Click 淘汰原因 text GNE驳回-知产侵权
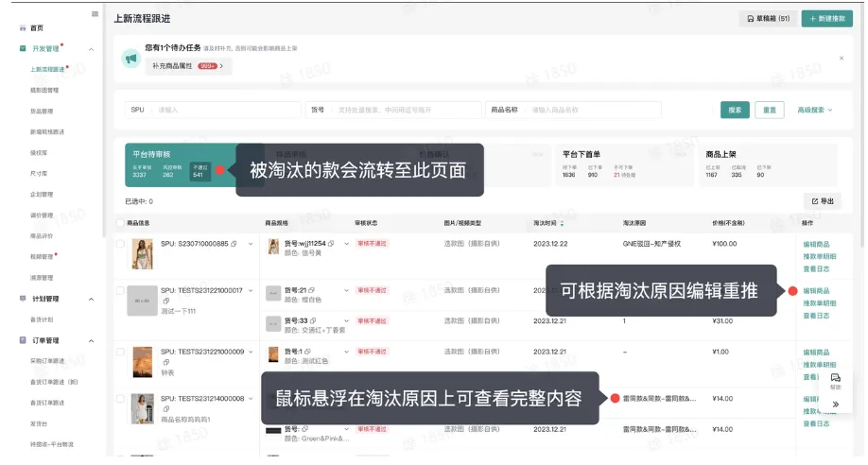Image resolution: width=868 pixels, height=465 pixels. click(651, 244)
